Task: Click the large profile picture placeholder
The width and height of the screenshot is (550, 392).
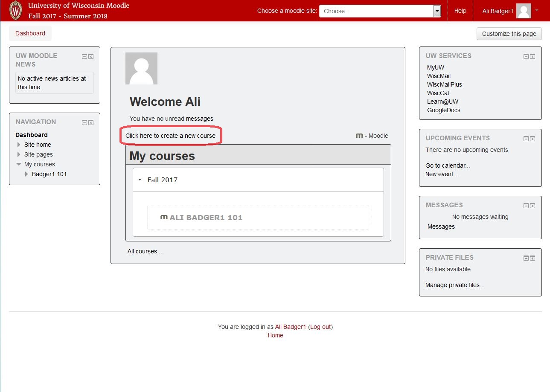Action: point(141,68)
